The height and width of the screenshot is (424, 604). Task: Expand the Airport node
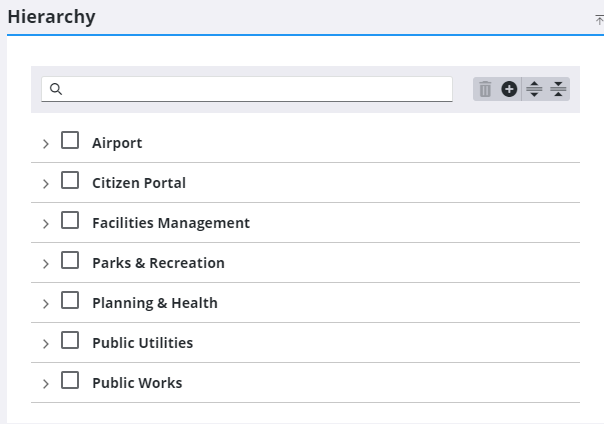click(x=45, y=144)
